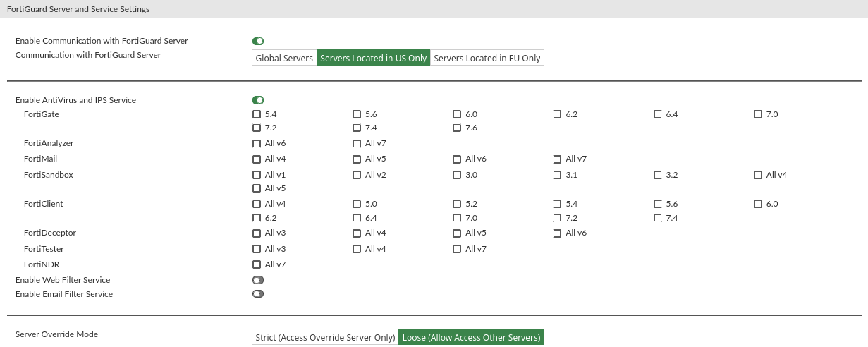The image size is (868, 347).
Task: Check FortiTester All v3 box
Action: pyautogui.click(x=257, y=249)
